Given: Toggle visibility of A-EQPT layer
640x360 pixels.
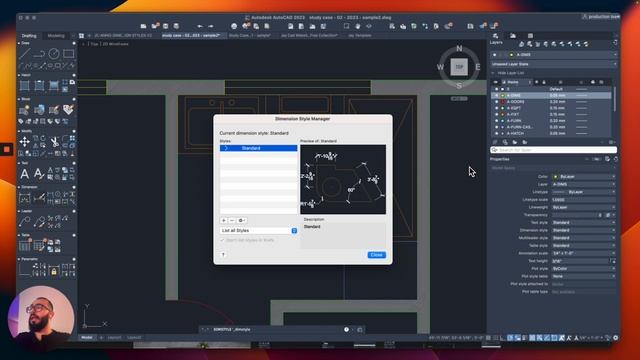Looking at the screenshot, I should click(x=496, y=108).
